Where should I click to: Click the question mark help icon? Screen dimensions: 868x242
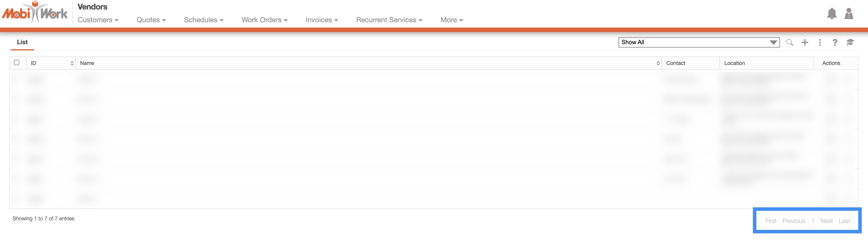(835, 42)
